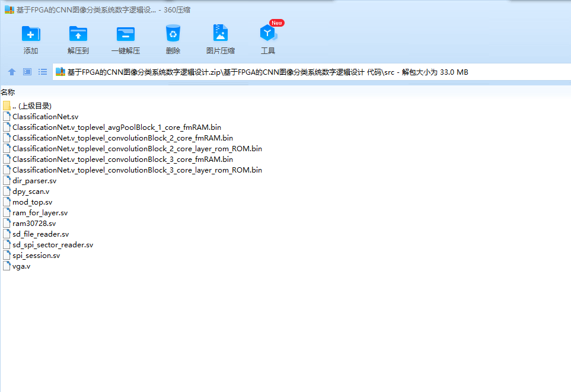Click the file icon beside dpy_scan.v
The height and width of the screenshot is (392, 571).
[x=7, y=192]
